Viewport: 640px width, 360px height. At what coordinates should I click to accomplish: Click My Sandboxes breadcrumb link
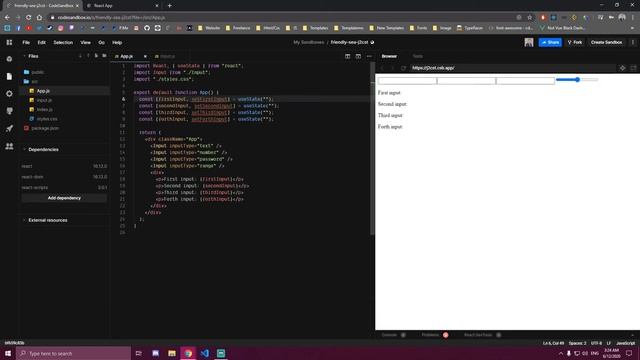tap(309, 42)
